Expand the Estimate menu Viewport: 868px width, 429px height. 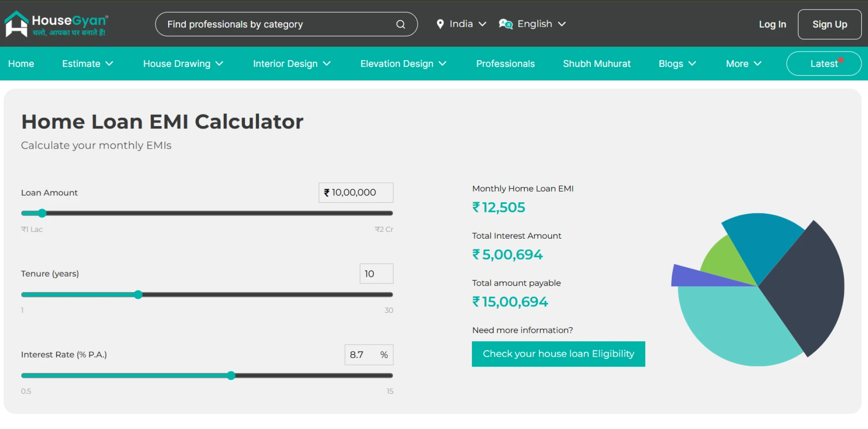87,64
